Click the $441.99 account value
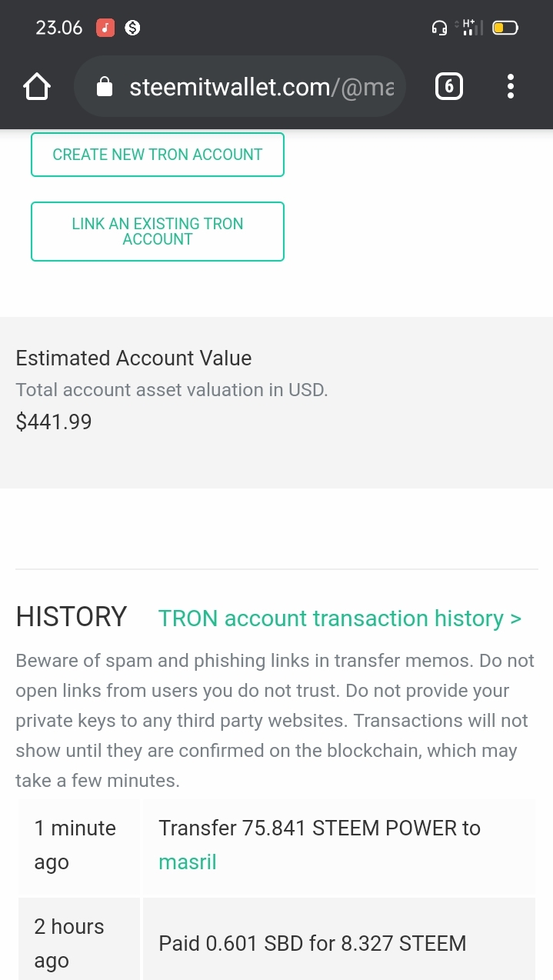The height and width of the screenshot is (980, 553). pyautogui.click(x=54, y=422)
